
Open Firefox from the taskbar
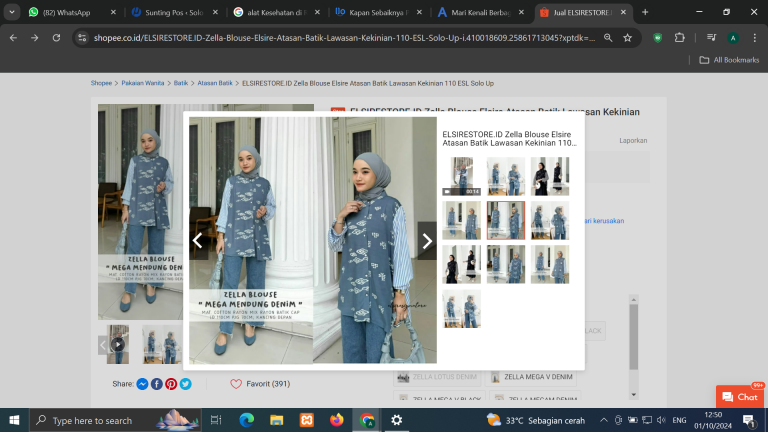point(337,420)
